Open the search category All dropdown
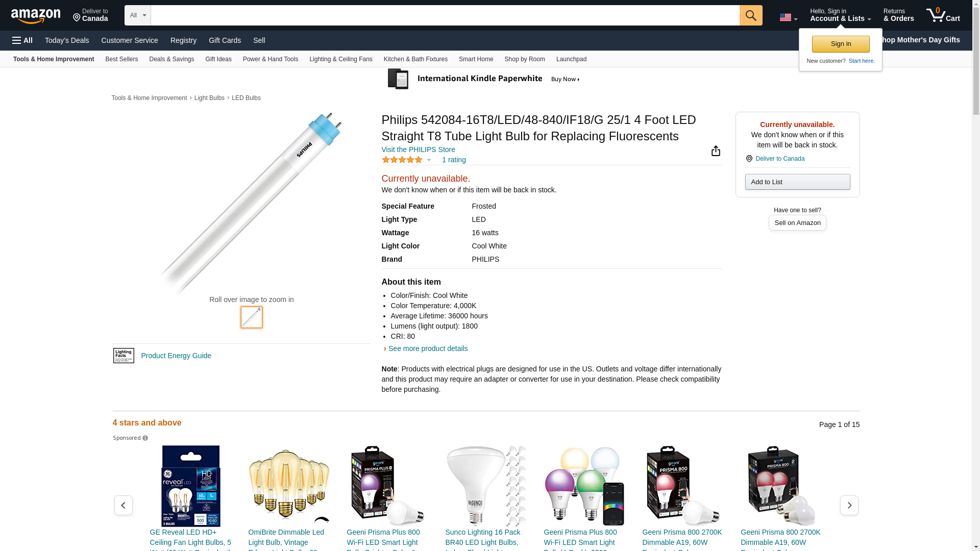Viewport: 980px width, 551px height. [138, 15]
